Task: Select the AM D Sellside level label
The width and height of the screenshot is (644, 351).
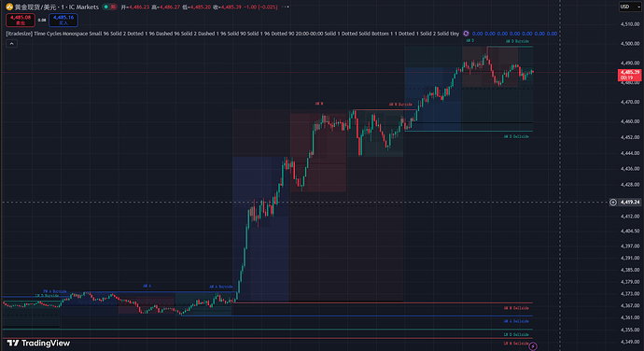Action: (x=516, y=136)
